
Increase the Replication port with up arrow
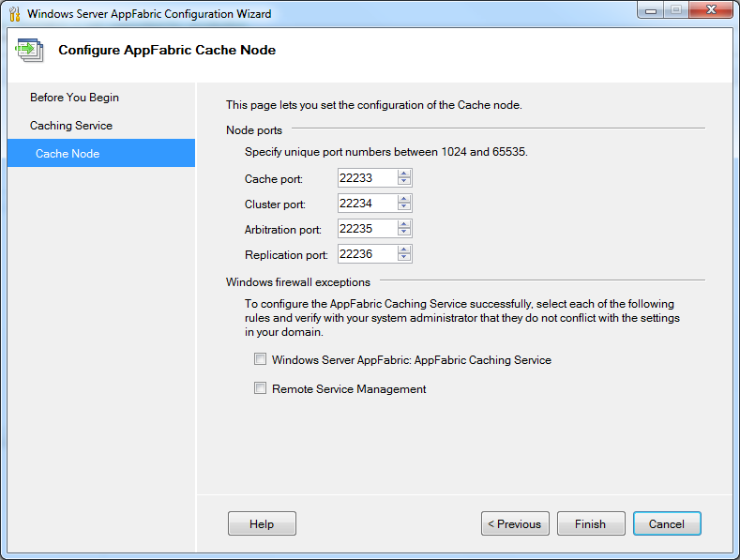tap(403, 250)
